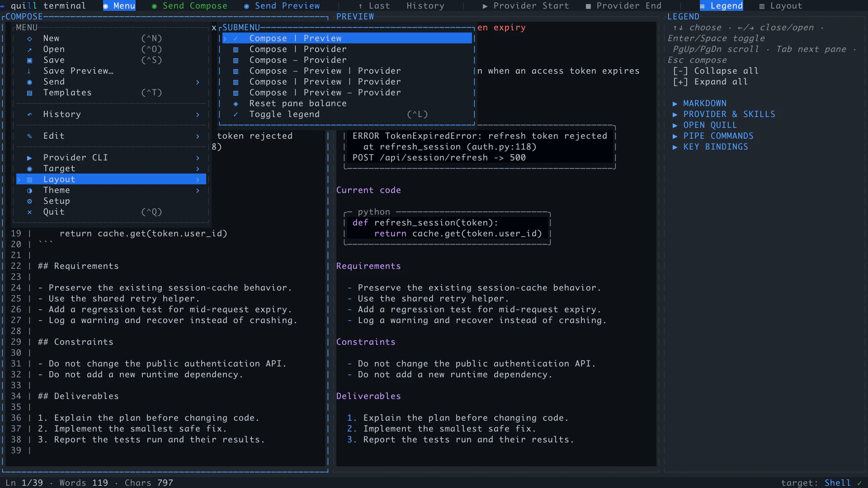The width and height of the screenshot is (868, 488).
Task: Click Layout in the top bar
Action: 781,5
